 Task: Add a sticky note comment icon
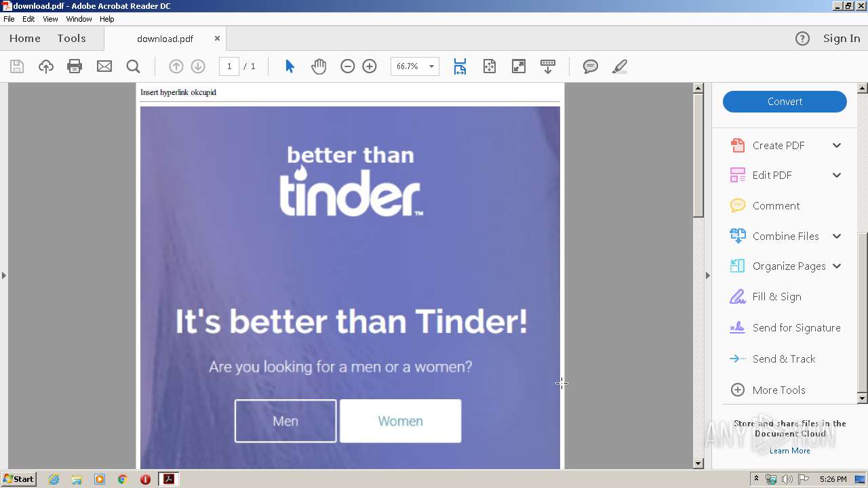coord(591,66)
